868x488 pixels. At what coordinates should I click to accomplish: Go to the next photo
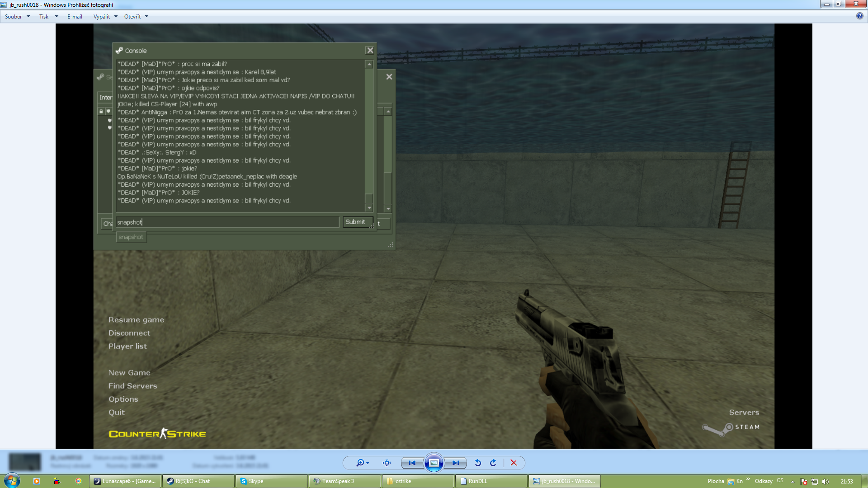tap(455, 463)
